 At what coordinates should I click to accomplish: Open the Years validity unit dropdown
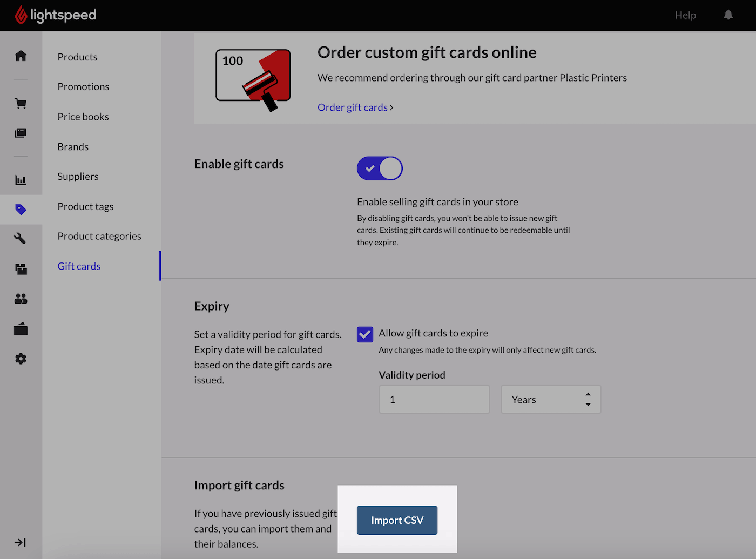550,400
